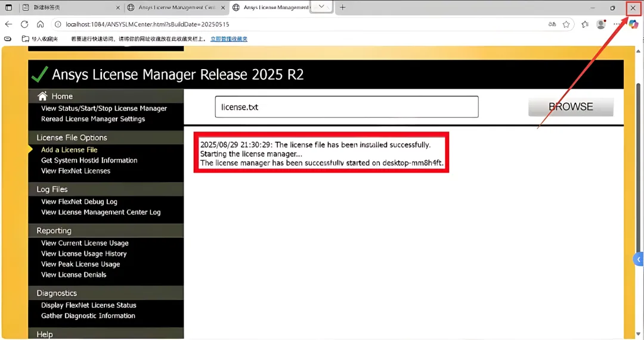Open View Peak License Usage
This screenshot has height=340, width=644.
(80, 264)
